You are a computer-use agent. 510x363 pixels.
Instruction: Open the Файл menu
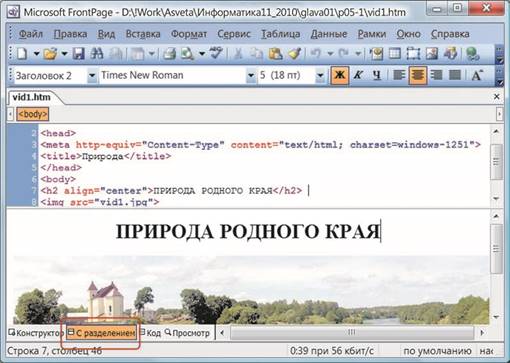(x=31, y=34)
